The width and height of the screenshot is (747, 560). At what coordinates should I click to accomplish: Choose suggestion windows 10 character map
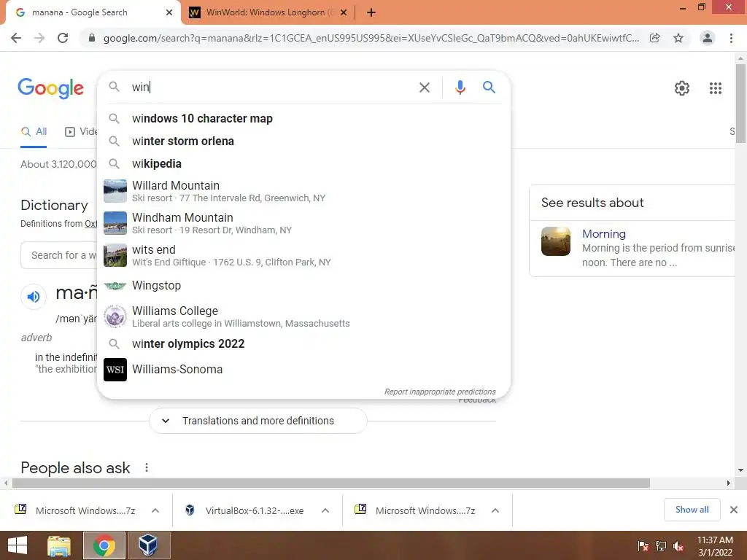(303, 119)
